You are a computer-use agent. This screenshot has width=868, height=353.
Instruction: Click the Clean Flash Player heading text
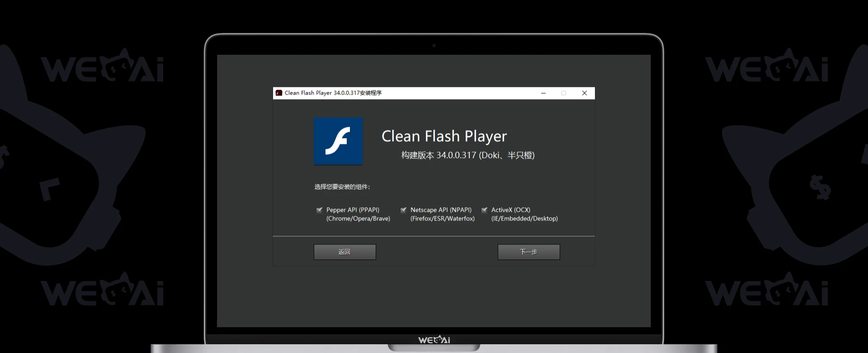(444, 136)
